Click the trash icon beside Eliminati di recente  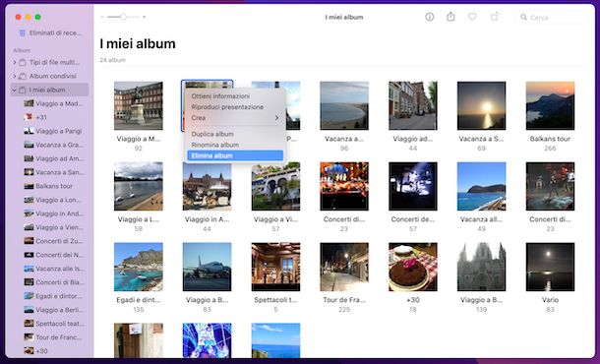point(23,32)
